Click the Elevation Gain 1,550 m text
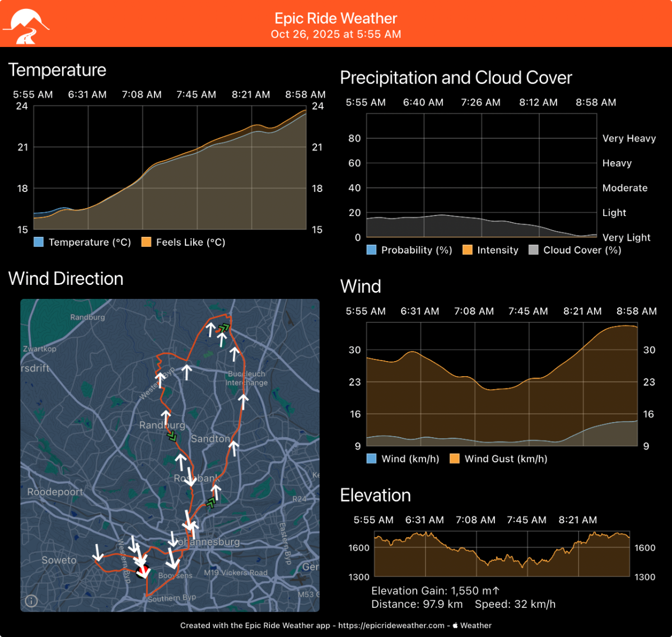The width and height of the screenshot is (672, 637). [435, 591]
